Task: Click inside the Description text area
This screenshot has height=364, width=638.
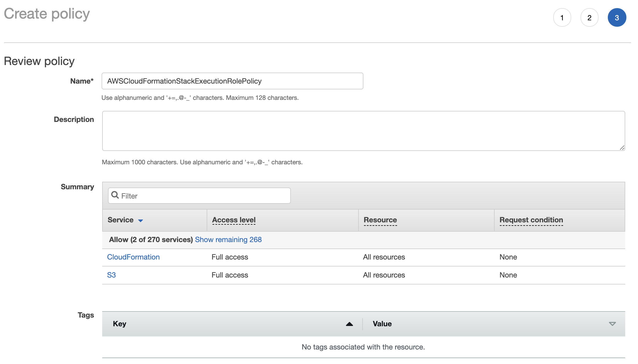Action: (363, 131)
